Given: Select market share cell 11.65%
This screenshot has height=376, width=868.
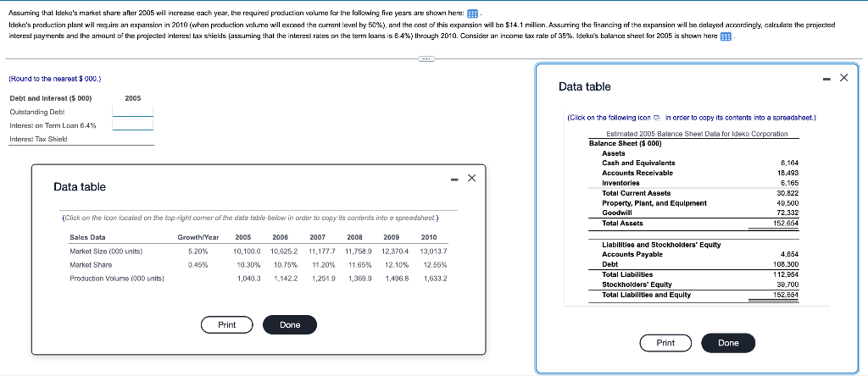Looking at the screenshot, I should coord(360,265).
